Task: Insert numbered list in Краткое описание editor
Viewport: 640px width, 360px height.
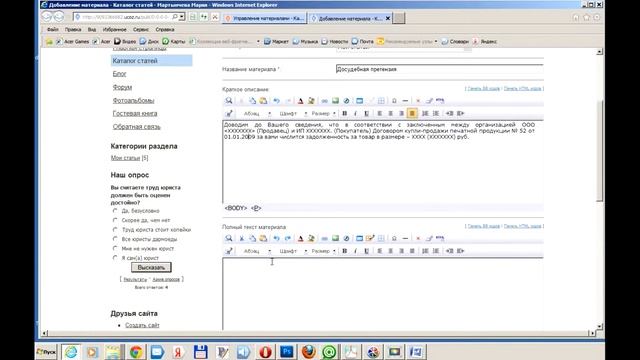Action: (x=425, y=113)
